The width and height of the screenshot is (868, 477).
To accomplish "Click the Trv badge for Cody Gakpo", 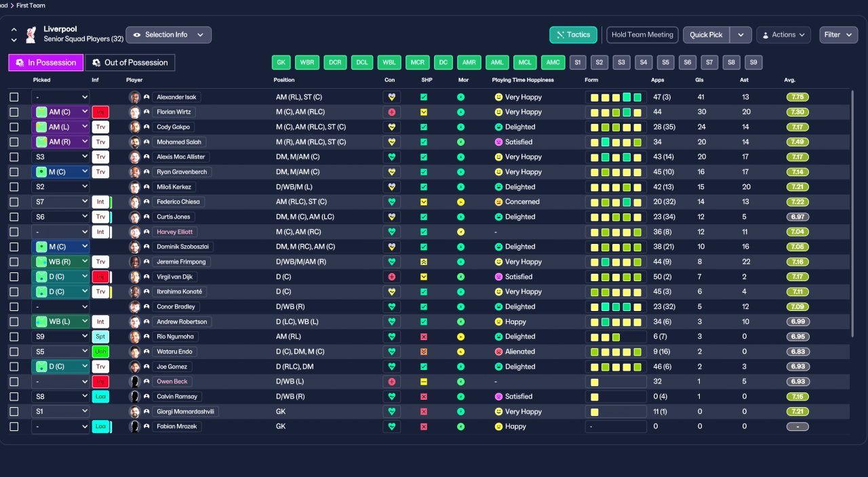I will pyautogui.click(x=100, y=127).
